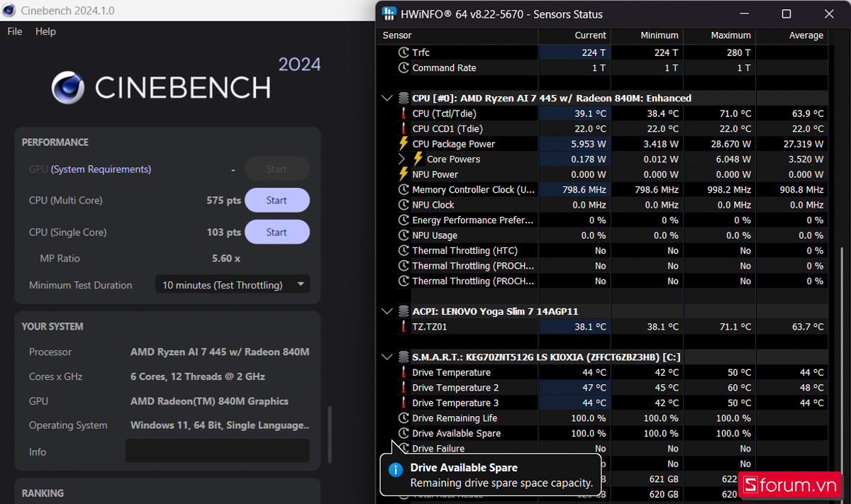Click 6 Cores, 12 Threads @ 2 GHz value
The width and height of the screenshot is (851, 504).
[198, 376]
